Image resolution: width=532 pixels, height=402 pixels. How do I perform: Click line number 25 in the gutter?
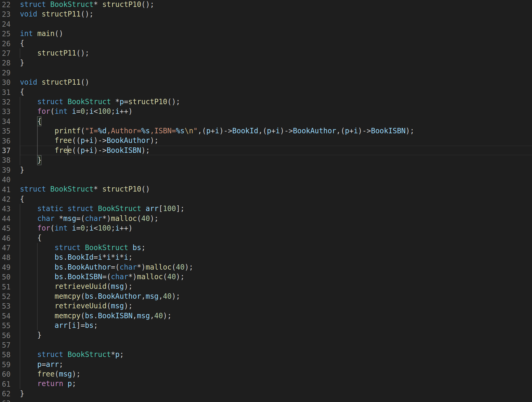coord(6,34)
